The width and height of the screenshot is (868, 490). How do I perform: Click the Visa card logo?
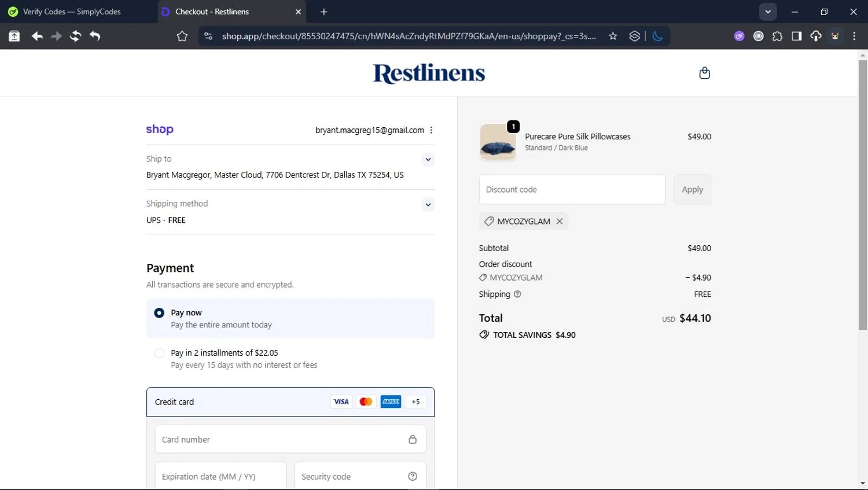pyautogui.click(x=341, y=401)
